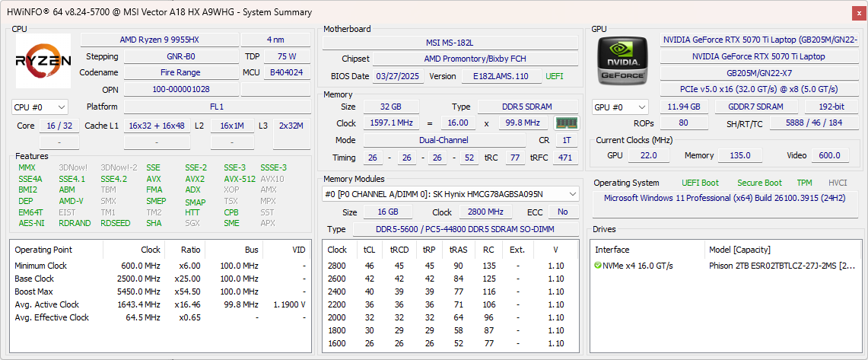This screenshot has height=360, width=868.
Task: Click the Microsoft Windows 11 Professional text field
Action: coord(724,198)
